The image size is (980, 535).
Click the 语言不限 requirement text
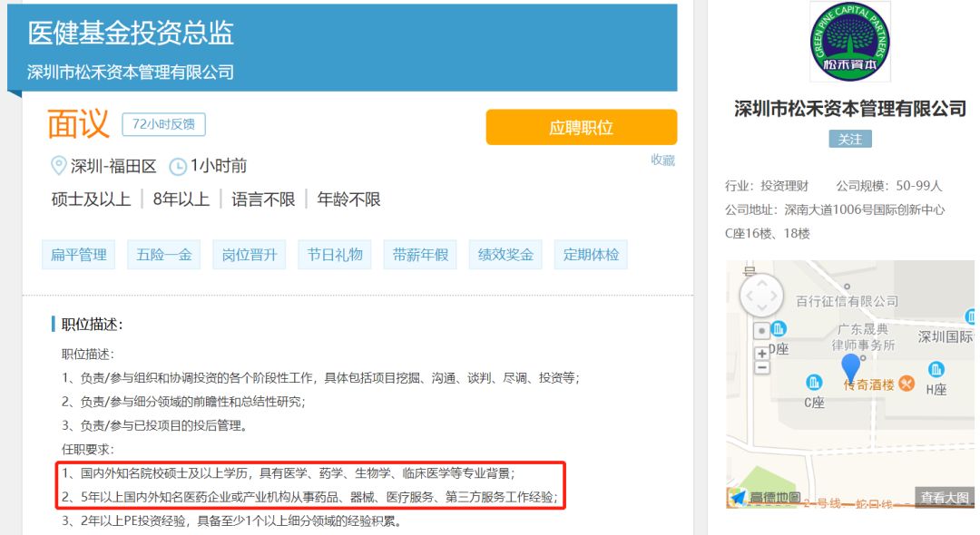tap(263, 199)
